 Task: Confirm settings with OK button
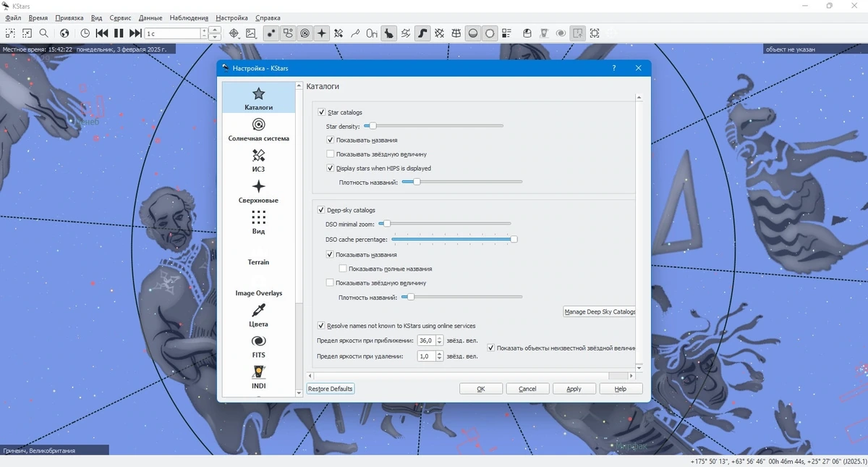(x=481, y=389)
